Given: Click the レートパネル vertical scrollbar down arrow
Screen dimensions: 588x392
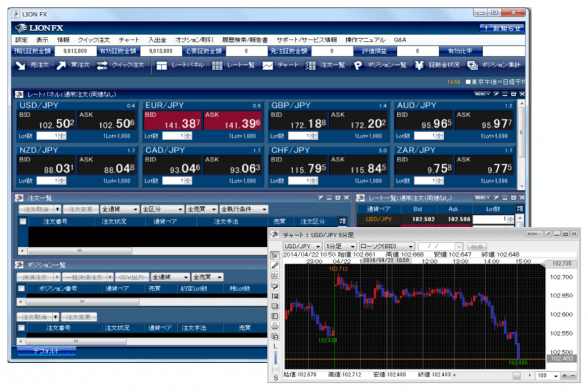Looking at the screenshot, I should (x=521, y=186).
